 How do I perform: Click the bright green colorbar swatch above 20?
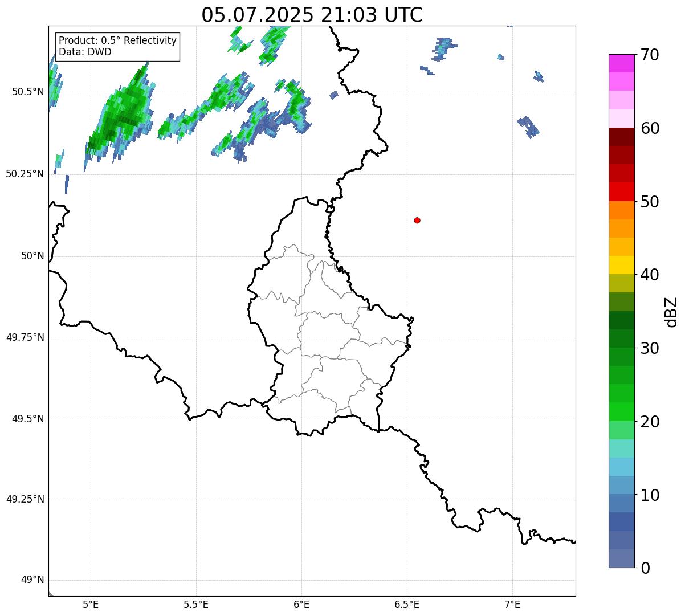(622, 412)
